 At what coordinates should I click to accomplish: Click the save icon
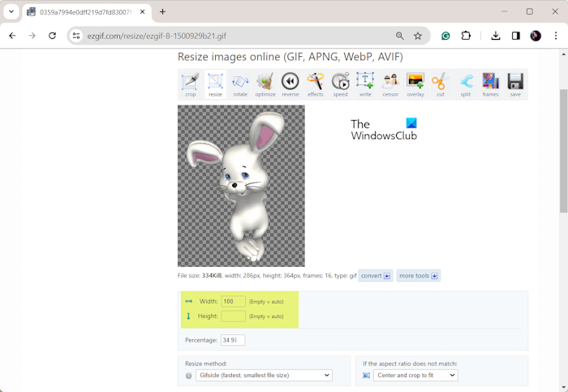click(515, 84)
